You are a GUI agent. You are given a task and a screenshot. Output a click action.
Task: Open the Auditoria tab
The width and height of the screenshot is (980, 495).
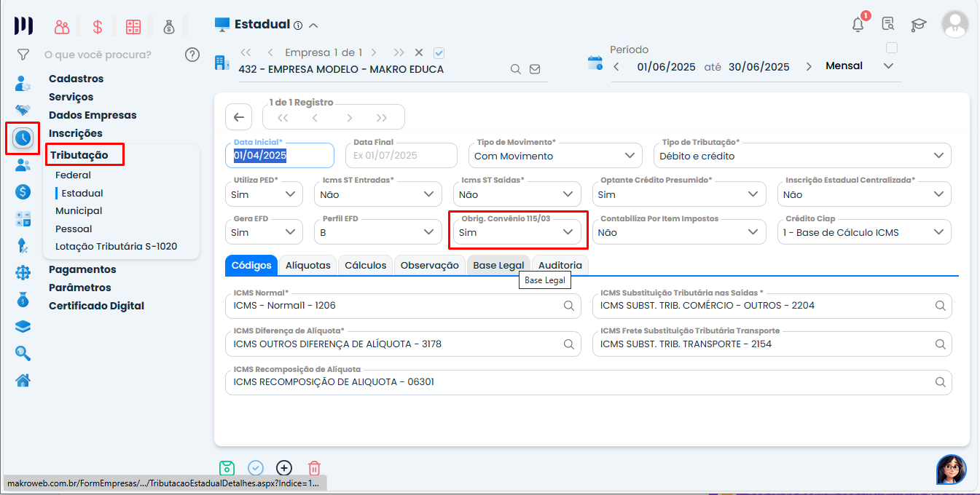[x=560, y=266]
